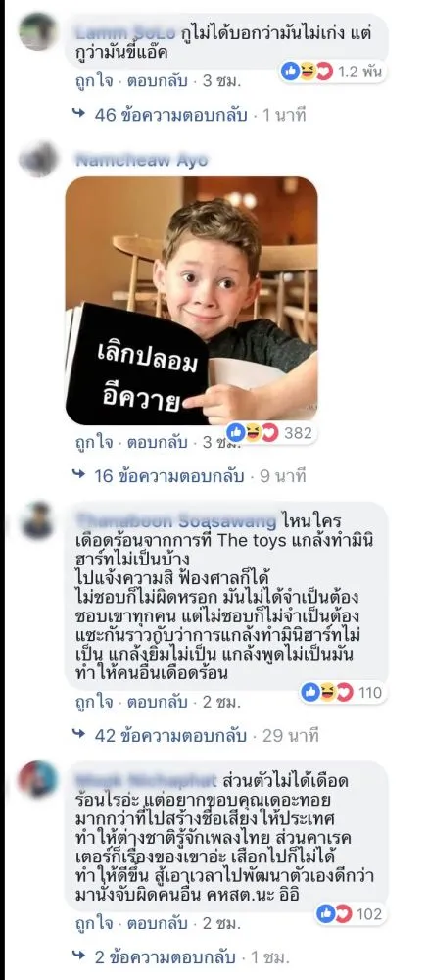Open avatar of the The toys comment author
The height and width of the screenshot is (980, 428).
point(38,520)
